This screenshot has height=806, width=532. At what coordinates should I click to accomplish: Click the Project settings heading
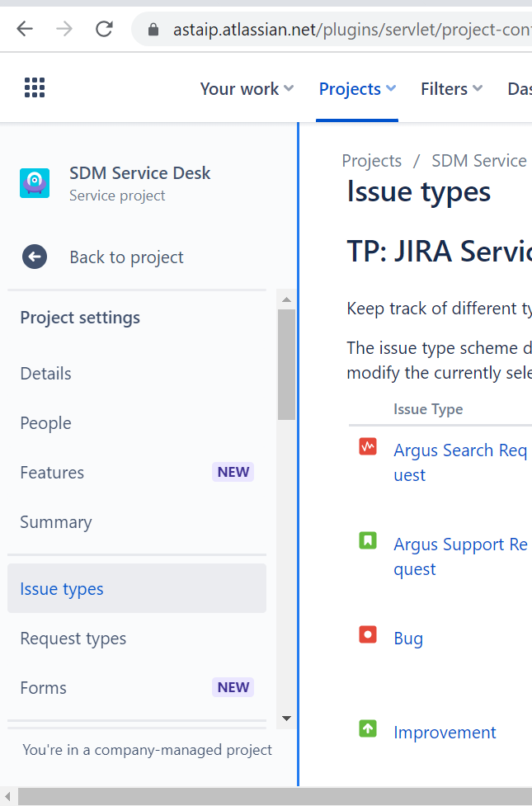pyautogui.click(x=80, y=318)
